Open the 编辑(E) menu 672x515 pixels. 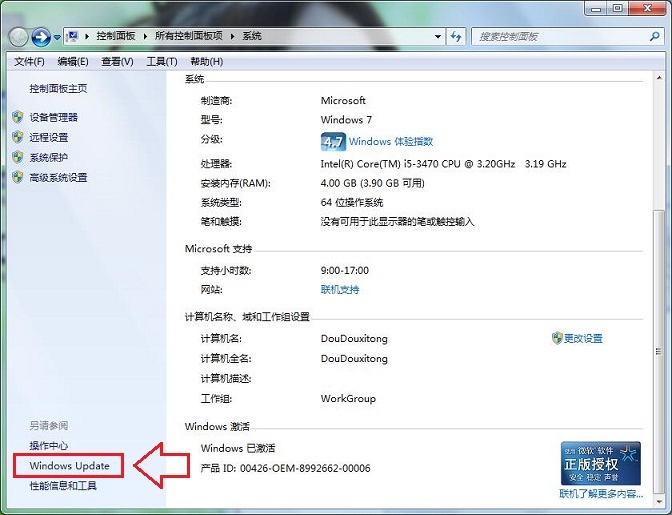pyautogui.click(x=73, y=62)
